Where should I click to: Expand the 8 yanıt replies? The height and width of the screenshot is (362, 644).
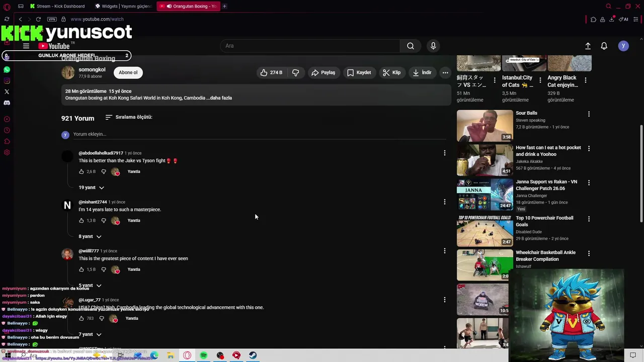[x=90, y=236]
